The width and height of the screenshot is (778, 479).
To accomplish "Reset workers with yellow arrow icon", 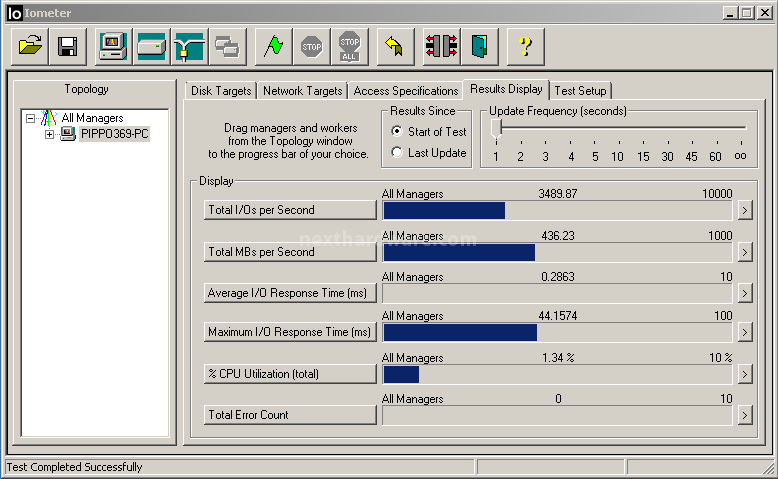I will tap(395, 47).
